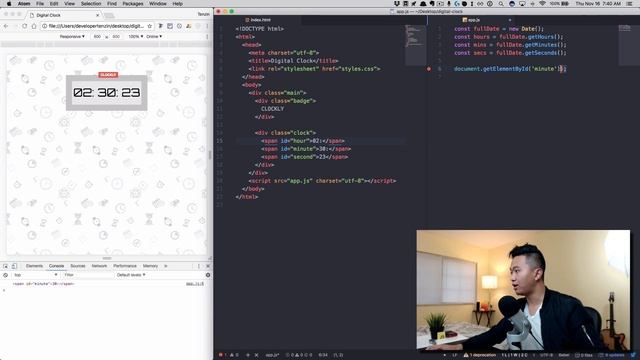Click linter error dot on line 6
The width and height of the screenshot is (640, 360).
[x=429, y=69]
